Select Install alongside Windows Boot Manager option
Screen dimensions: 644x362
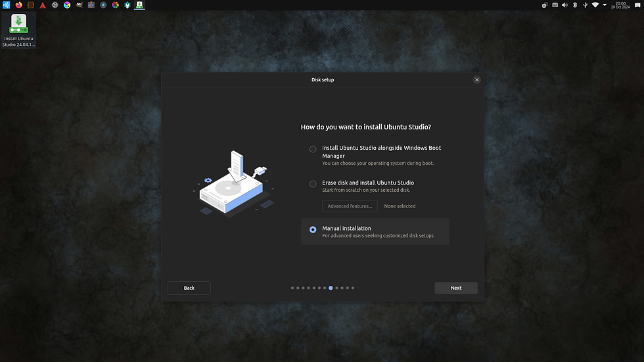(x=313, y=149)
